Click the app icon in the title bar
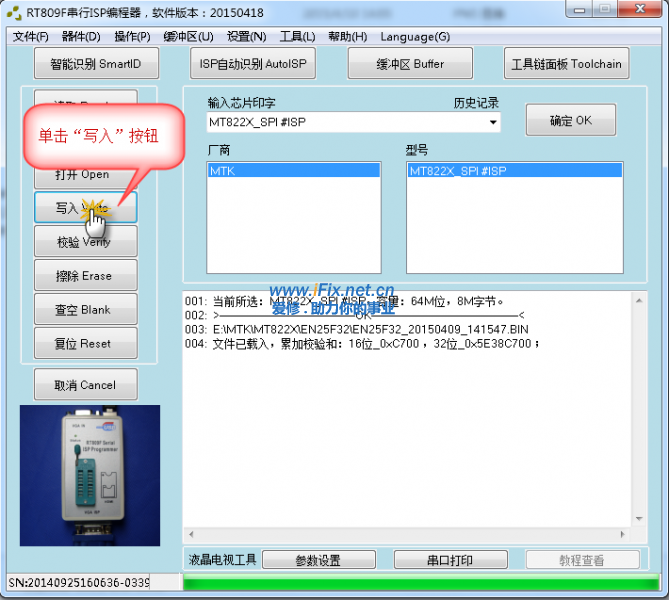 pos(14,14)
